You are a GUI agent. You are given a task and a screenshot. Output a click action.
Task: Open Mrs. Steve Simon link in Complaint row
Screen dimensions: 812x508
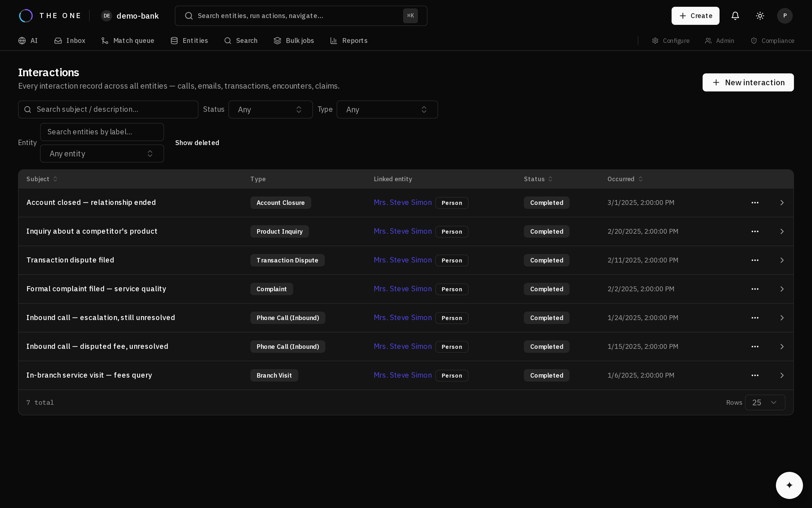pos(403,289)
